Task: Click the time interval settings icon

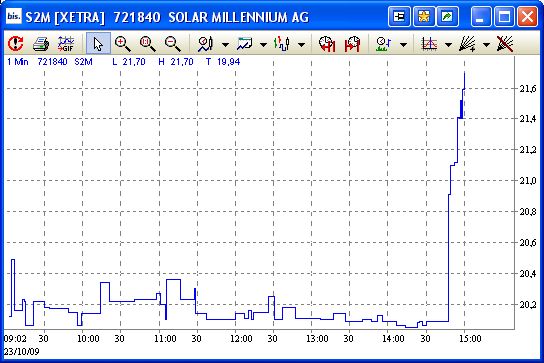Action: coord(384,44)
